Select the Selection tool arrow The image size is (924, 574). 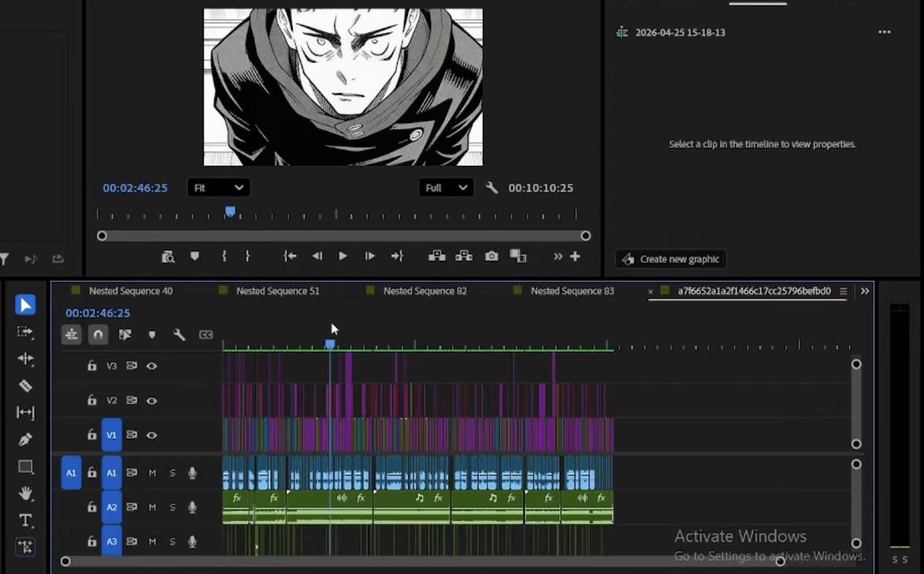click(25, 305)
